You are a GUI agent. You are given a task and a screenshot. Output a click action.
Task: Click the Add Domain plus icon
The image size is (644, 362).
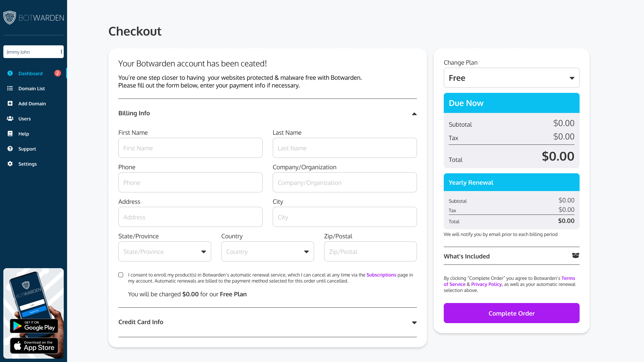pos(10,104)
